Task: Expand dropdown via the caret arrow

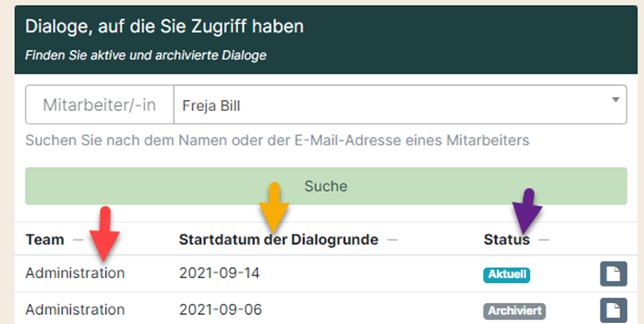Action: click(x=616, y=99)
